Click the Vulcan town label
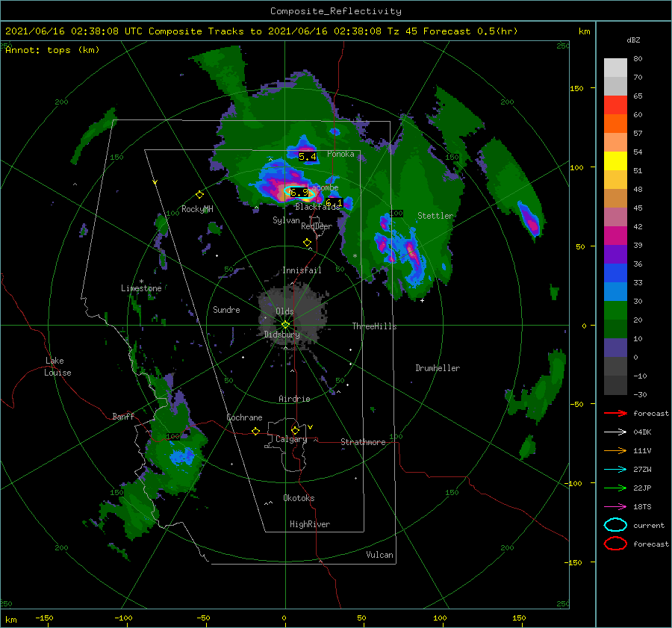Viewport: 672px width, 628px height. click(x=380, y=555)
